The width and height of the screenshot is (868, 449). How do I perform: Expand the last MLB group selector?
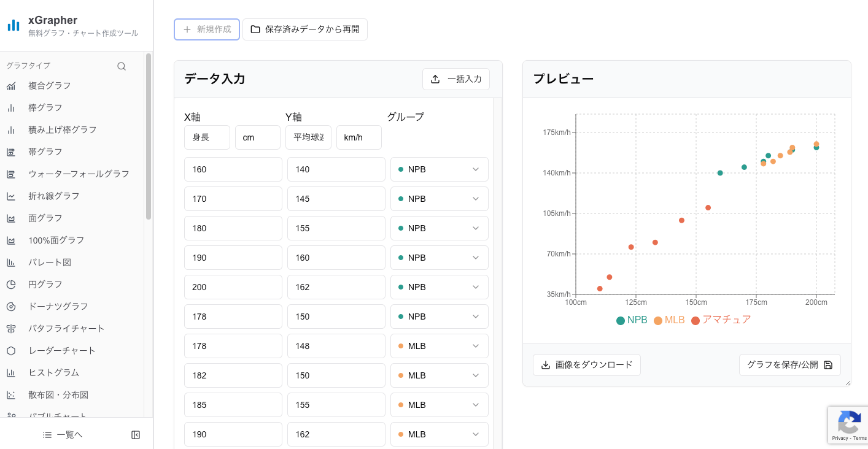(x=439, y=434)
